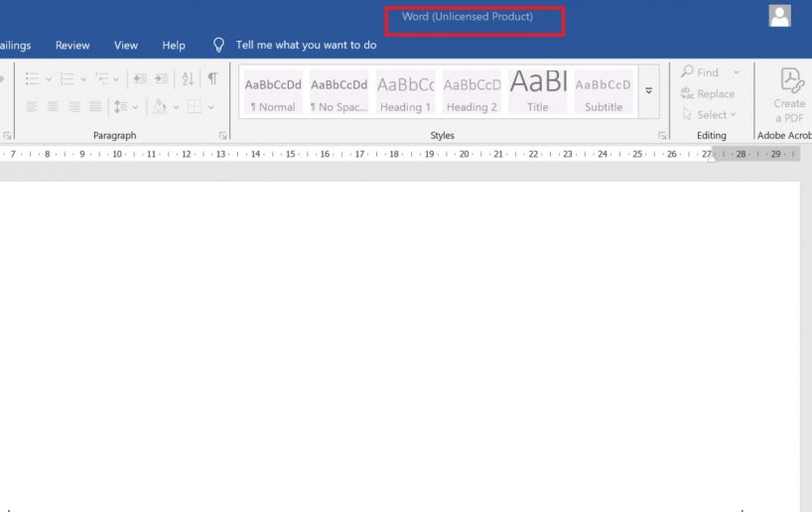The width and height of the screenshot is (812, 512).
Task: Apply the Subtitle style
Action: click(x=604, y=92)
